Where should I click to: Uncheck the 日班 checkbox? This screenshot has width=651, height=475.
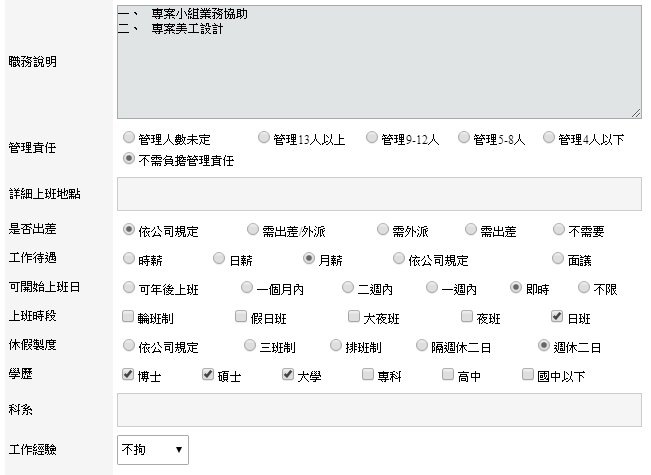click(x=558, y=318)
